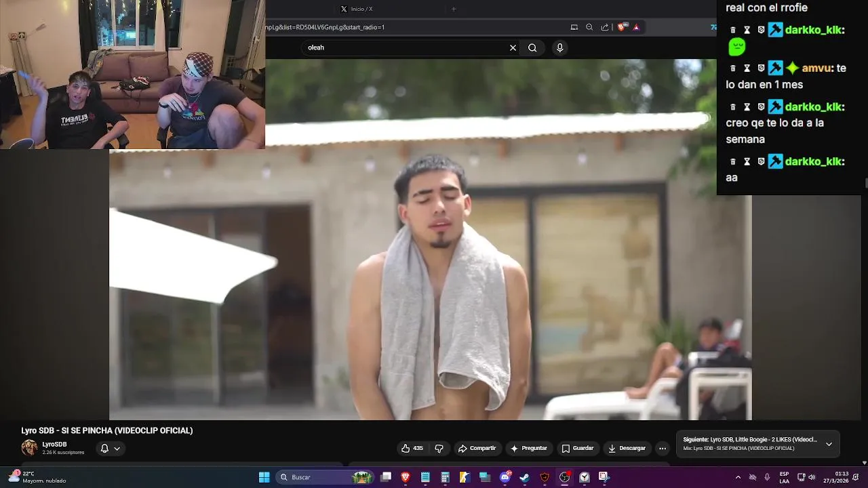Show hidden system tray icons chevron

tap(738, 477)
